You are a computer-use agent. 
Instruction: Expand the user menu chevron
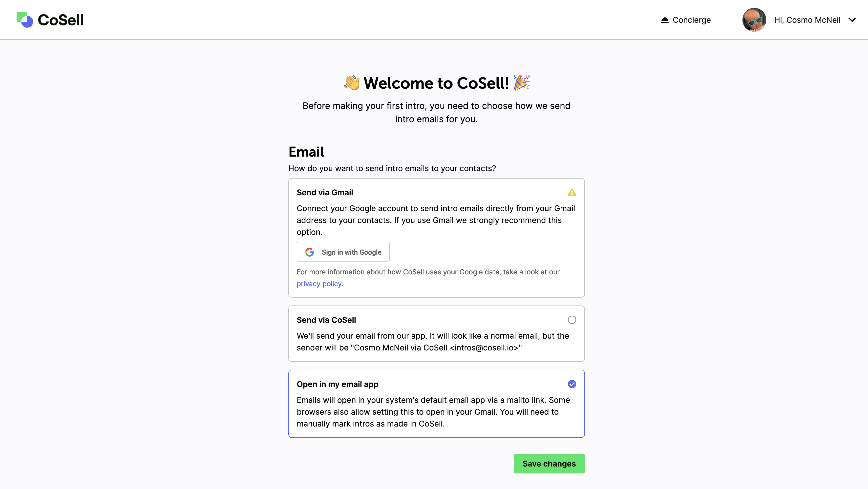click(x=852, y=20)
